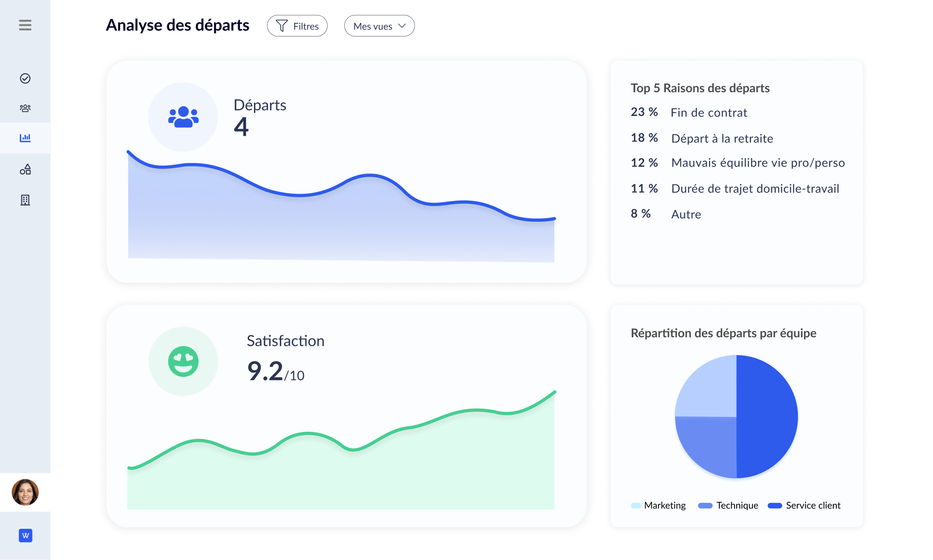Click the 'Analyse des départs' title
Viewport: 933px width, 560px height.
click(177, 25)
